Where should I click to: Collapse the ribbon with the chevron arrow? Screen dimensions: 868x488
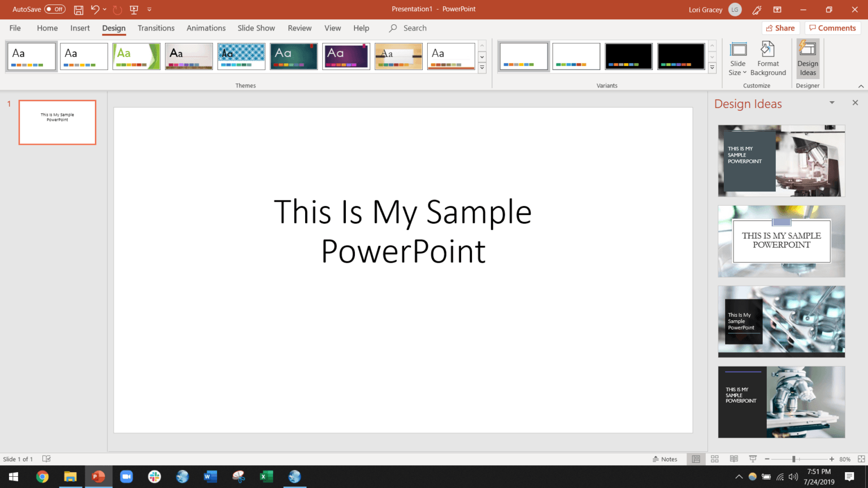click(861, 86)
